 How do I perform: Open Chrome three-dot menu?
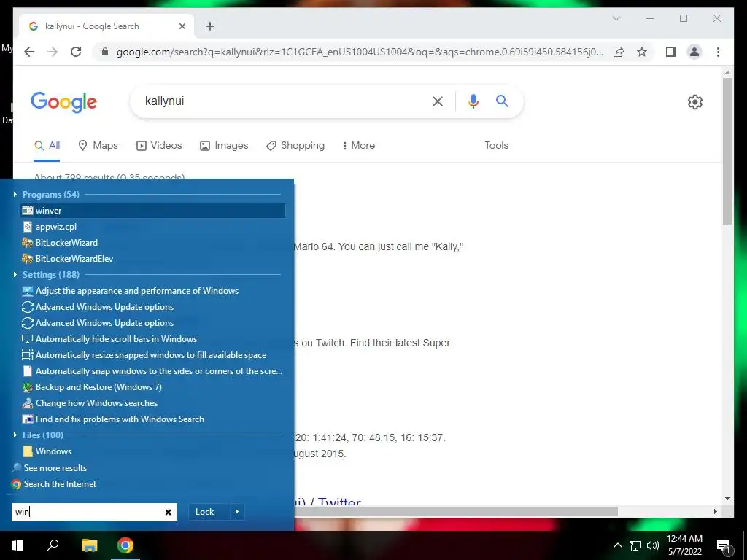(x=718, y=52)
